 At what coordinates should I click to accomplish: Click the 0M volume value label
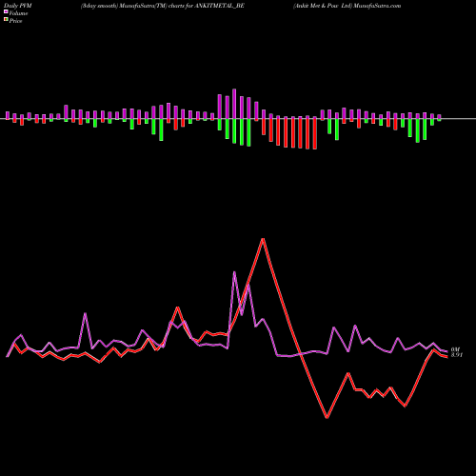(455, 349)
